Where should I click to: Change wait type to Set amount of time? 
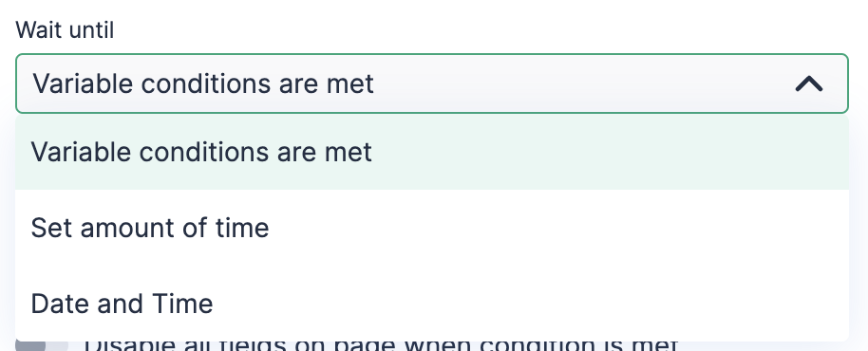point(432,228)
